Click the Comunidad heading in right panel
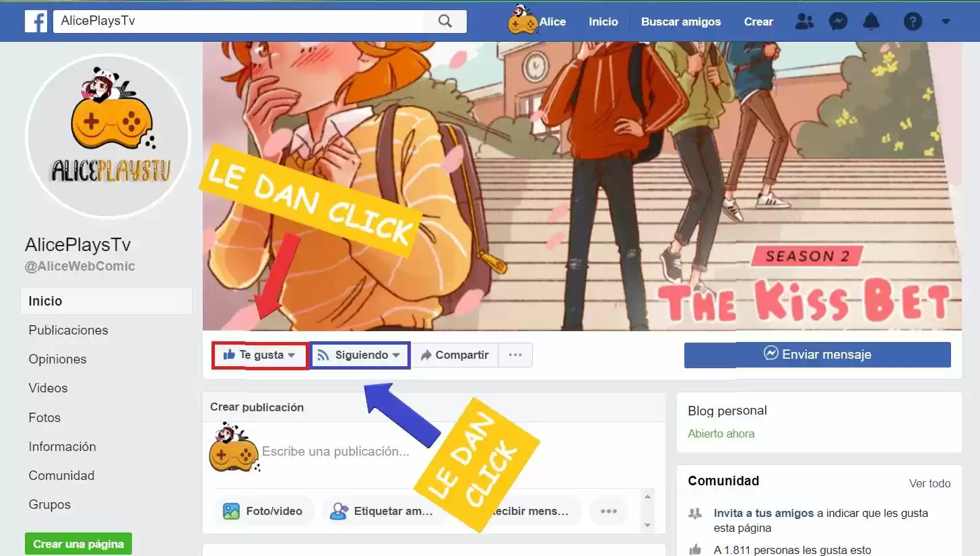 click(x=723, y=481)
